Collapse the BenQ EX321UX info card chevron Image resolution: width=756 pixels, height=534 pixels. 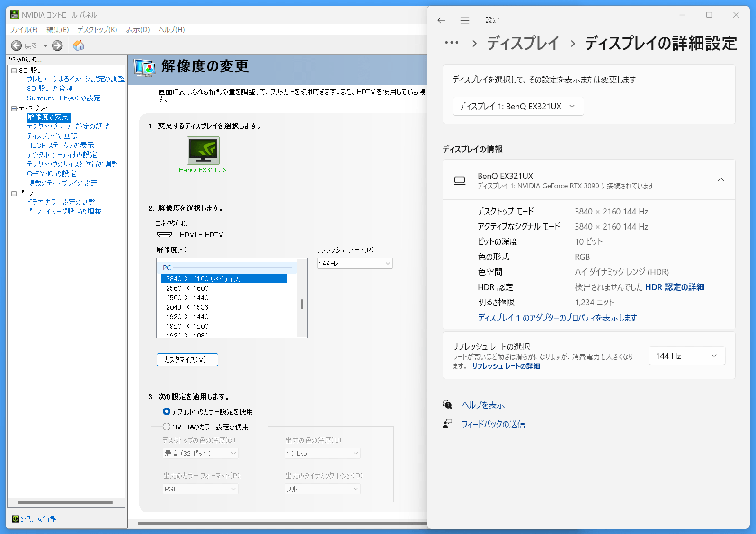pyautogui.click(x=721, y=179)
